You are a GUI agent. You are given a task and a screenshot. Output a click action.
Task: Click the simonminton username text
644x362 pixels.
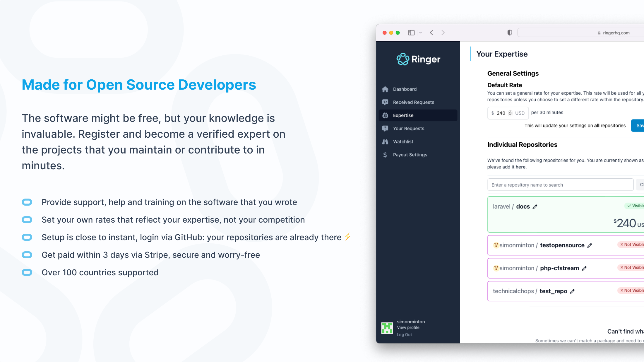tap(411, 322)
